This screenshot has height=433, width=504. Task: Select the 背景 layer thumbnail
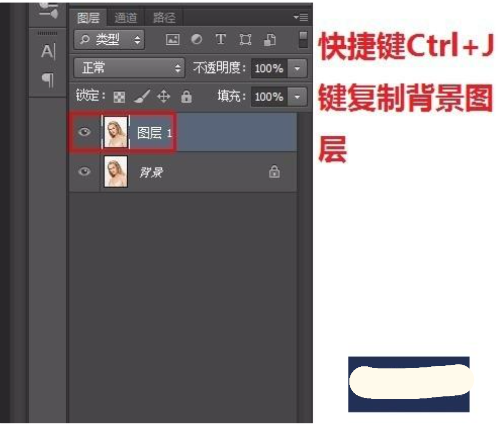click(x=115, y=172)
